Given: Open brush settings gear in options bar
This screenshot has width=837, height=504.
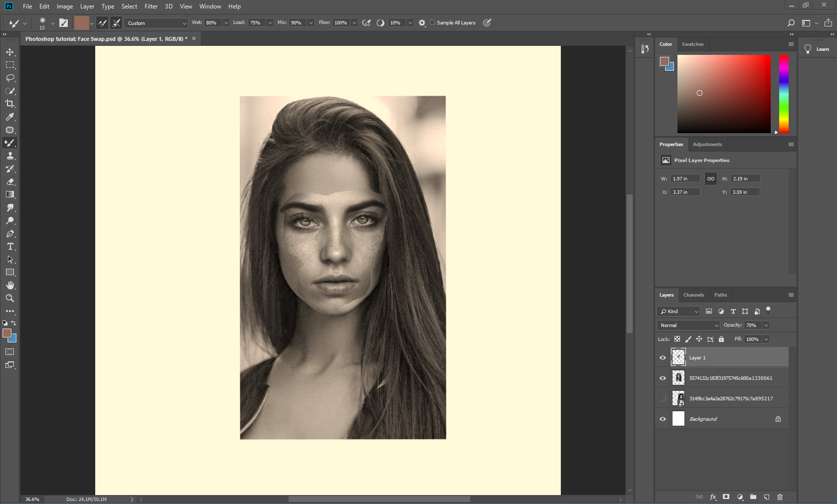Looking at the screenshot, I should point(422,23).
